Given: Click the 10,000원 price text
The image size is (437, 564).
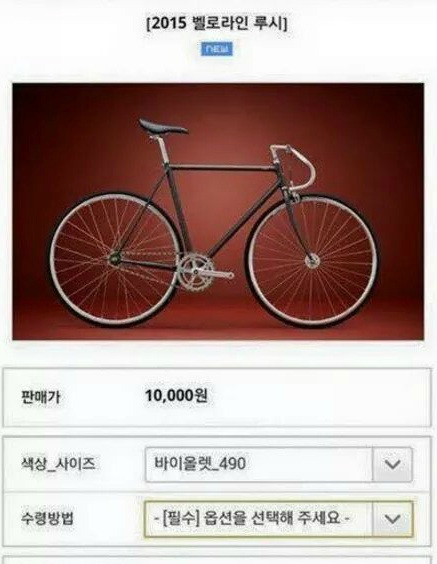Looking at the screenshot, I should [176, 396].
